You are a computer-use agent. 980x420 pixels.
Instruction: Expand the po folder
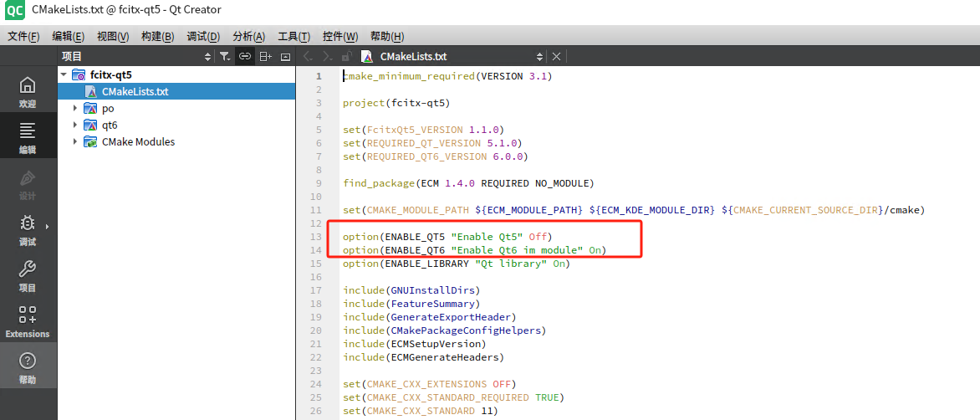click(76, 108)
